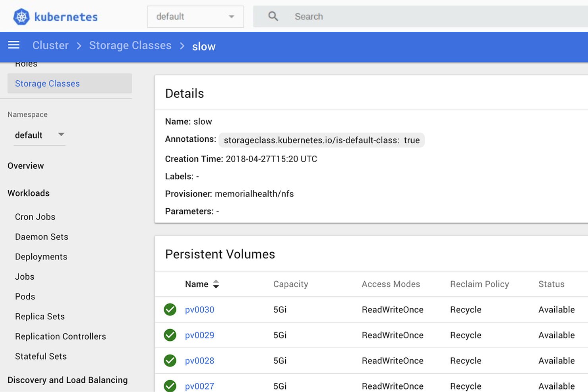Image resolution: width=588 pixels, height=392 pixels.
Task: Click the Kubernetes logo icon
Action: (x=21, y=16)
